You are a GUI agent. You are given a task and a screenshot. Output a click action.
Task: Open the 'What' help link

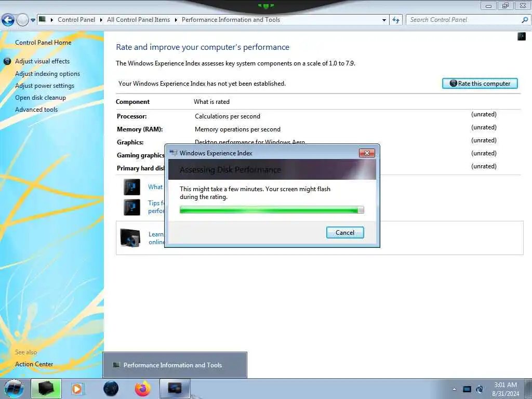(155, 187)
